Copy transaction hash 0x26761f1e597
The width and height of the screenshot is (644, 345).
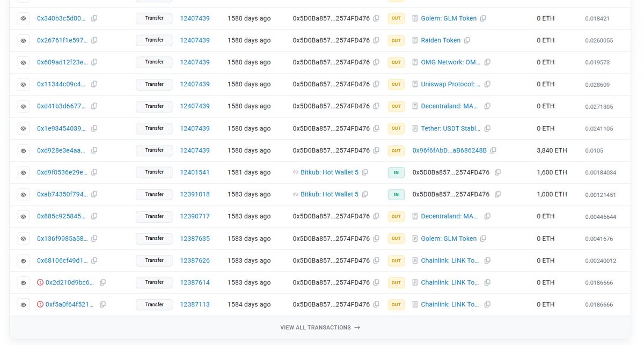94,40
